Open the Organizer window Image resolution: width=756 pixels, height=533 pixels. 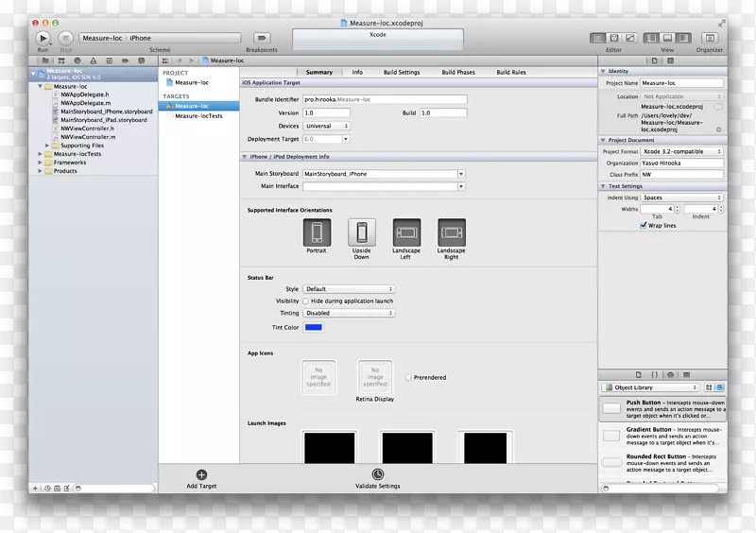pos(710,38)
